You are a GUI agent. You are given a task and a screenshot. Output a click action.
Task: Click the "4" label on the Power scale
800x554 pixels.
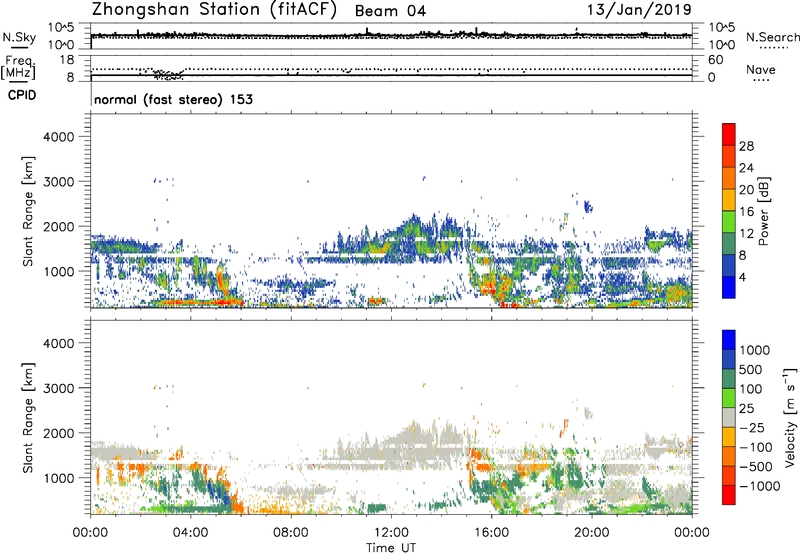pyautogui.click(x=743, y=278)
